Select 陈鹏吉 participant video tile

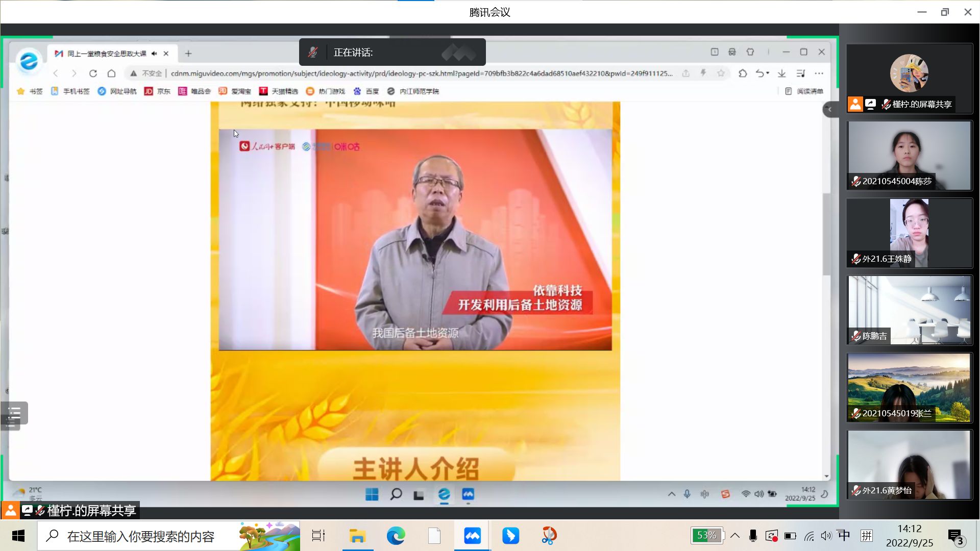909,310
